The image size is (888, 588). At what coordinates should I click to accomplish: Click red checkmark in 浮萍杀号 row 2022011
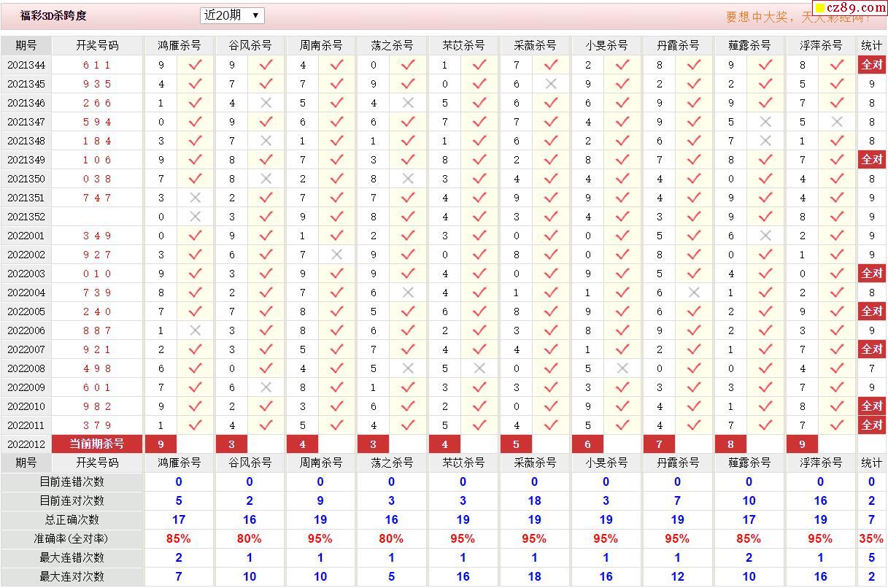pos(837,425)
